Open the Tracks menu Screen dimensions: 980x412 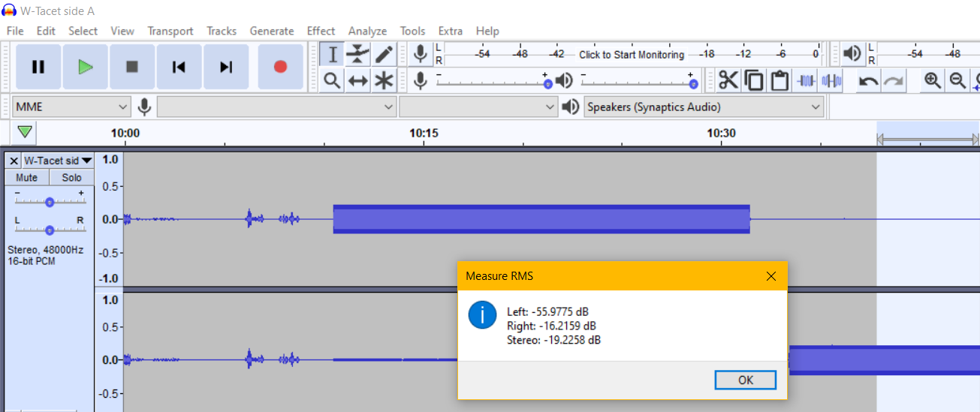(222, 31)
